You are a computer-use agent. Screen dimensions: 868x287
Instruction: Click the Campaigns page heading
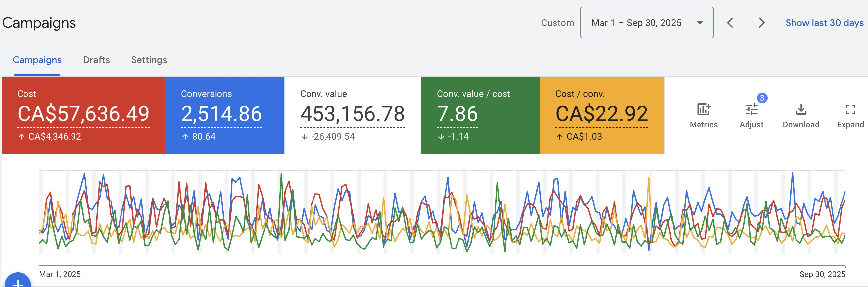[39, 23]
